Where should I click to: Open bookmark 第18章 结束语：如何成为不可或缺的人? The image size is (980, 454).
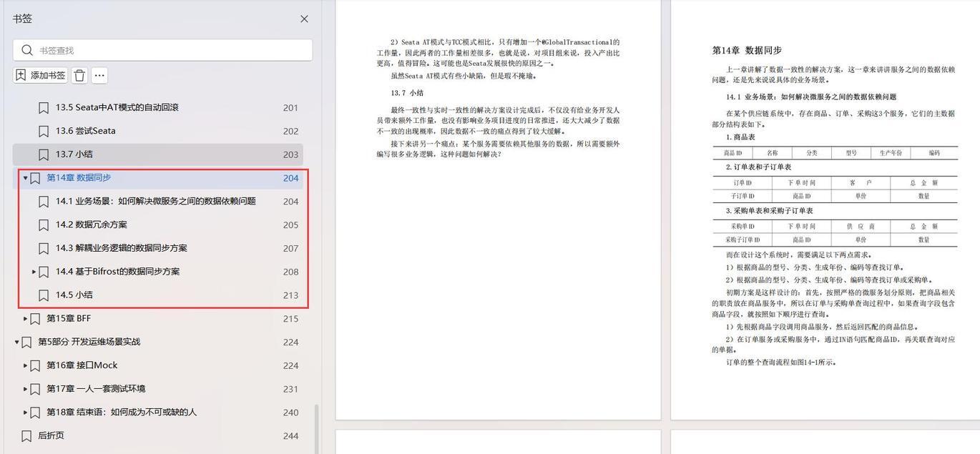coord(122,413)
